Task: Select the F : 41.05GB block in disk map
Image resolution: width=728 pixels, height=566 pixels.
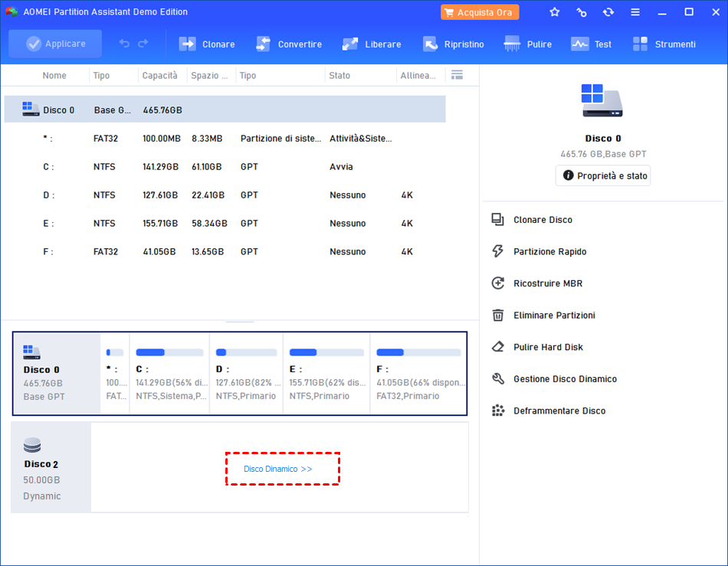Action: coord(418,374)
